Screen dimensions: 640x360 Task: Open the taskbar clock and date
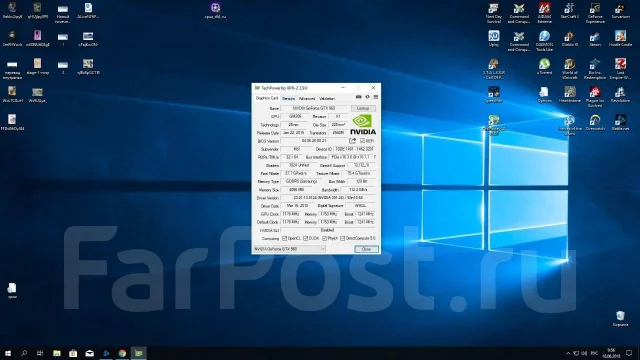click(611, 353)
